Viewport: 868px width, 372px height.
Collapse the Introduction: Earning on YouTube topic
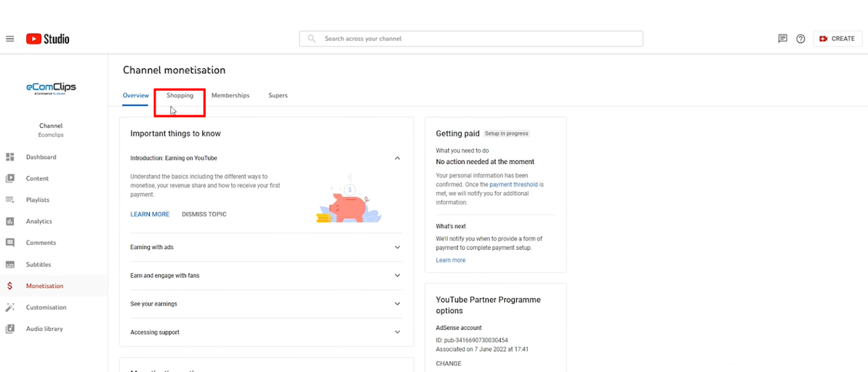pyautogui.click(x=397, y=158)
